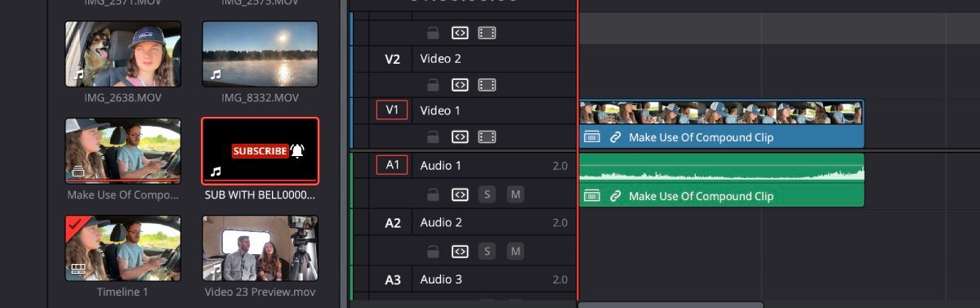Select Make Use Of Compo compound clip thumbnail
This screenshot has height=308, width=980.
(122, 150)
